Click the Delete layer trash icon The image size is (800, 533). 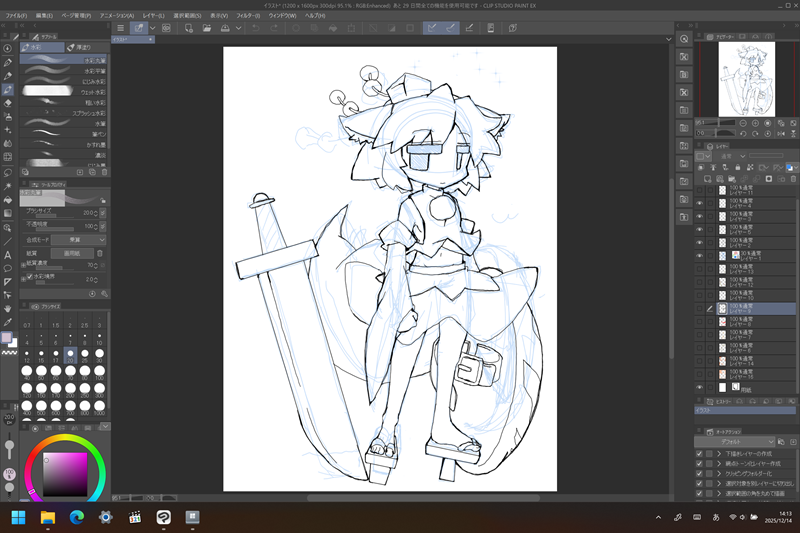[x=793, y=179]
